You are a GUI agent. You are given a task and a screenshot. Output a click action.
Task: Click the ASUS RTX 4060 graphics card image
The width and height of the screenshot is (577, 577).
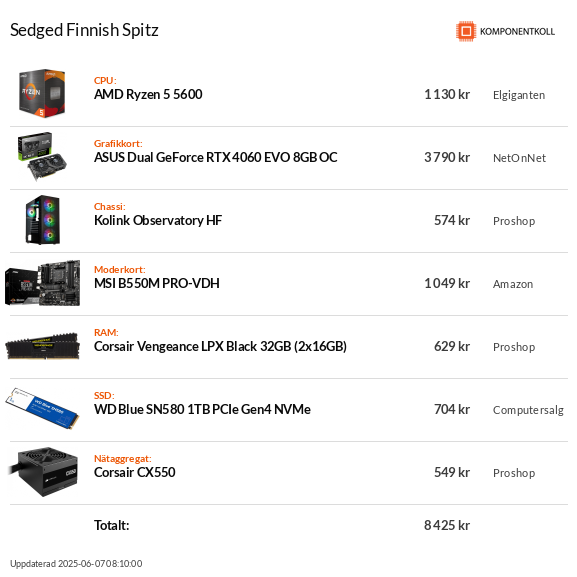pyautogui.click(x=42, y=157)
